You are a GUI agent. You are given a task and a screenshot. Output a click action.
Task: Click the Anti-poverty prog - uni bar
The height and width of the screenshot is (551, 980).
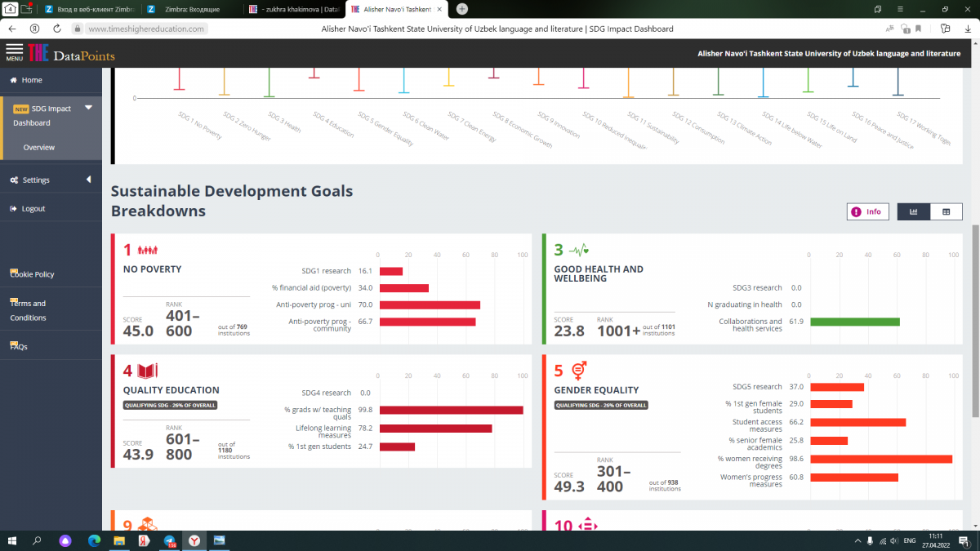tap(430, 304)
